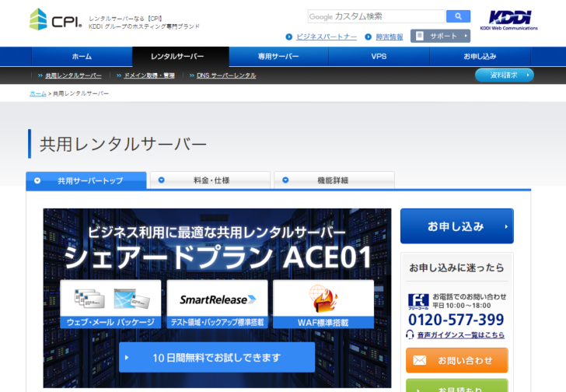Click the KDDI Web Communications logo
Screen dimensions: 566x392
(x=509, y=20)
